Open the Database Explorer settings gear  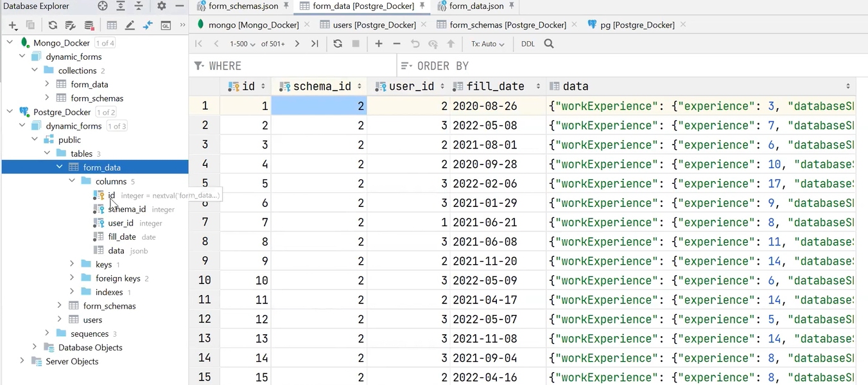tap(161, 6)
